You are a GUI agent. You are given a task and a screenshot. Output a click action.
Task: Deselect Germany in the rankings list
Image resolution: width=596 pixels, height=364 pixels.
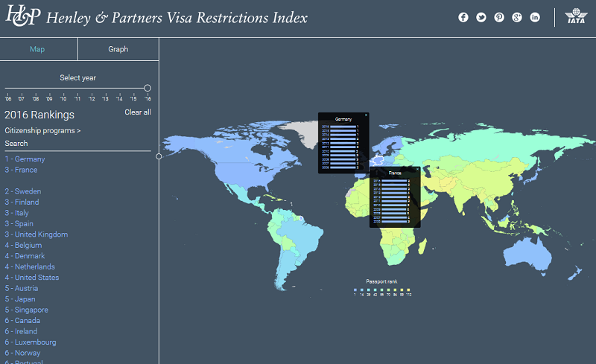(x=25, y=159)
